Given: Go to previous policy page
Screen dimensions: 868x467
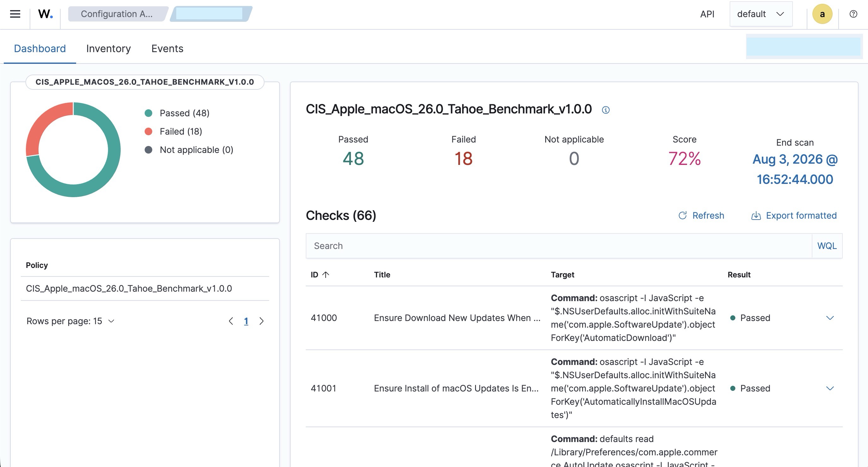Looking at the screenshot, I should pyautogui.click(x=231, y=321).
